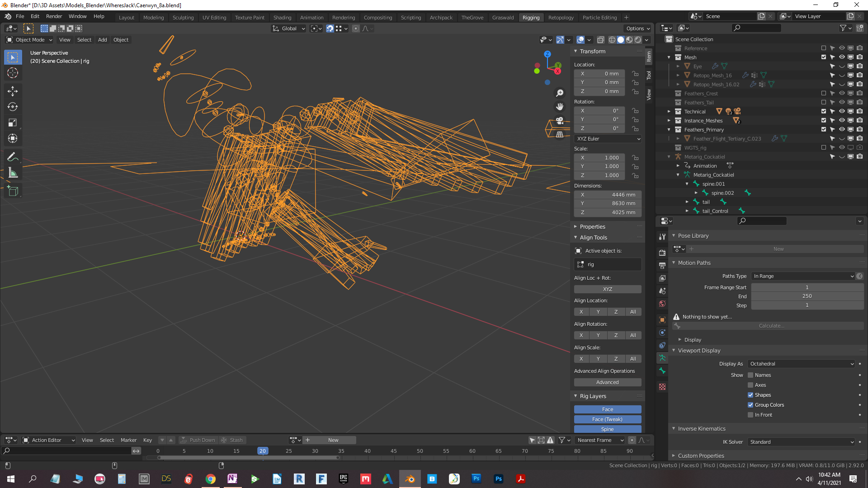Toggle snapping with the magnet icon
Viewport: 868px width, 488px height.
(330, 28)
